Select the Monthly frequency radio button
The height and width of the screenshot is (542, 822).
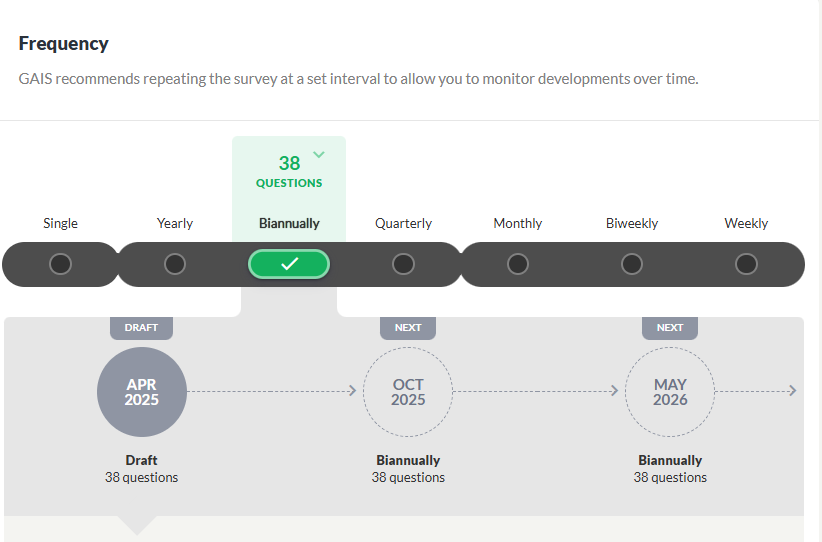[517, 264]
